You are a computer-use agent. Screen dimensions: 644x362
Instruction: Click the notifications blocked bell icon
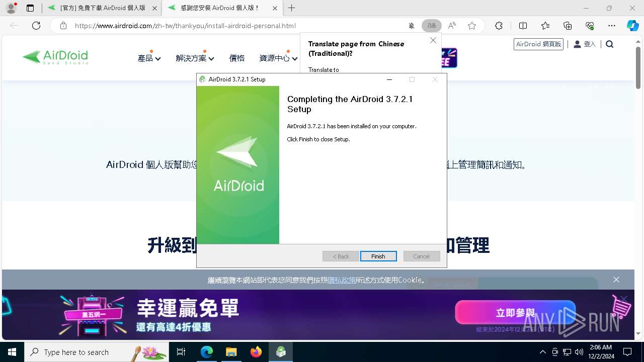click(x=412, y=26)
